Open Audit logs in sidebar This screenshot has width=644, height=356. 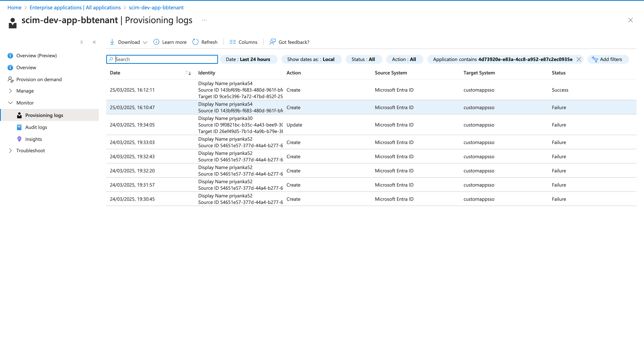36,127
